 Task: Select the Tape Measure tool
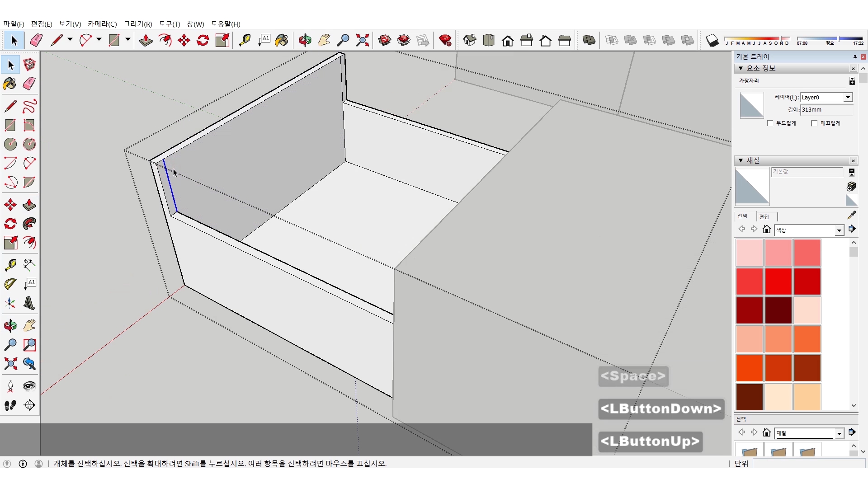point(10,265)
